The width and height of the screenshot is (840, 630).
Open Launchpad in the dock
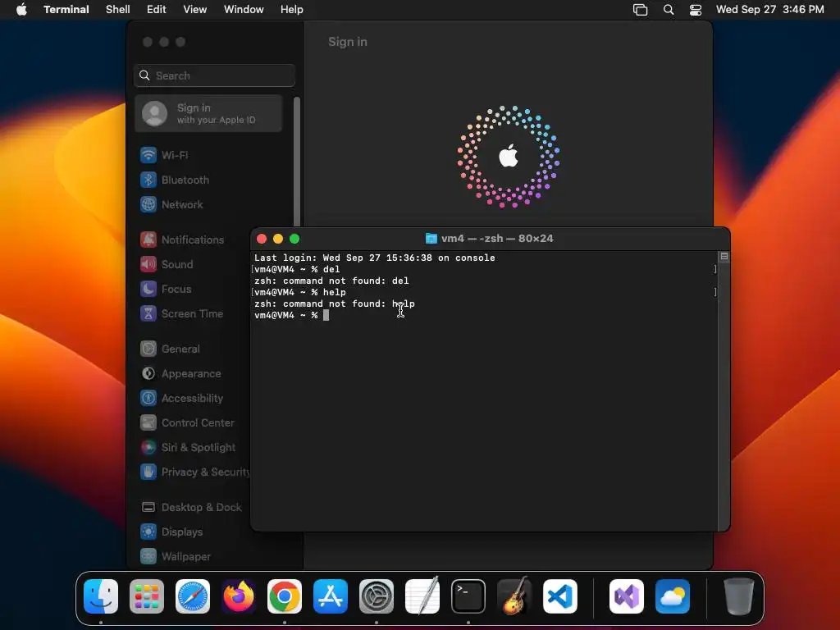(x=147, y=596)
